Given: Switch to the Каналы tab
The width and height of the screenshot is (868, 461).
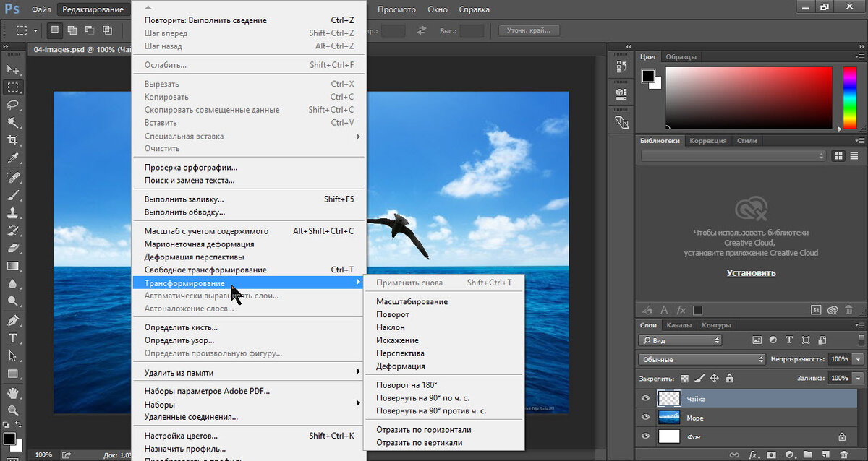Looking at the screenshot, I should 679,325.
